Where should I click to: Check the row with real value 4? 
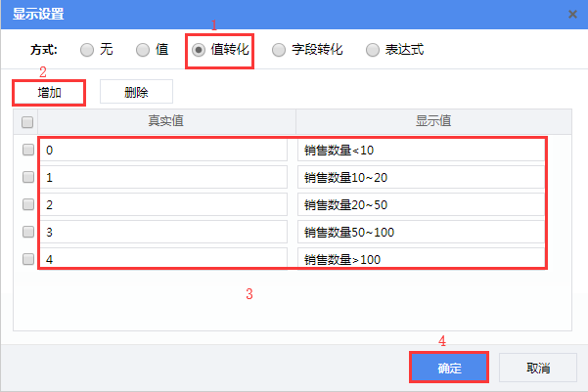pos(27,259)
